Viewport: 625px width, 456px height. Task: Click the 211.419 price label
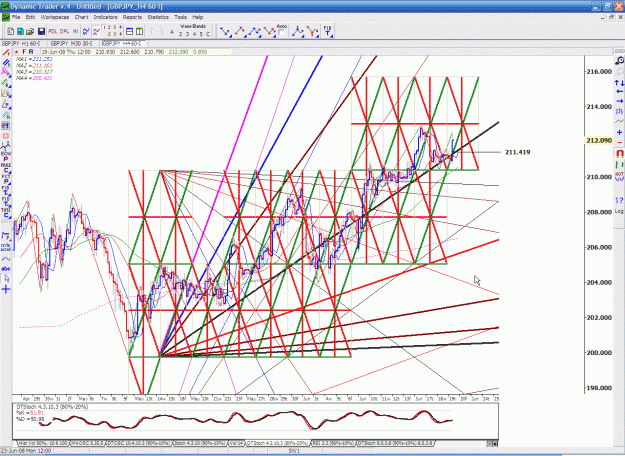coord(517,152)
